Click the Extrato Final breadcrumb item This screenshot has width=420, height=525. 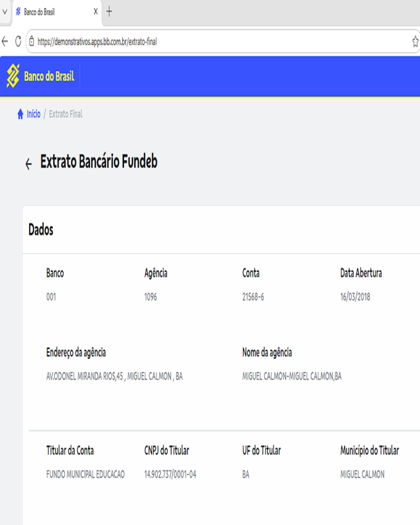tap(66, 114)
